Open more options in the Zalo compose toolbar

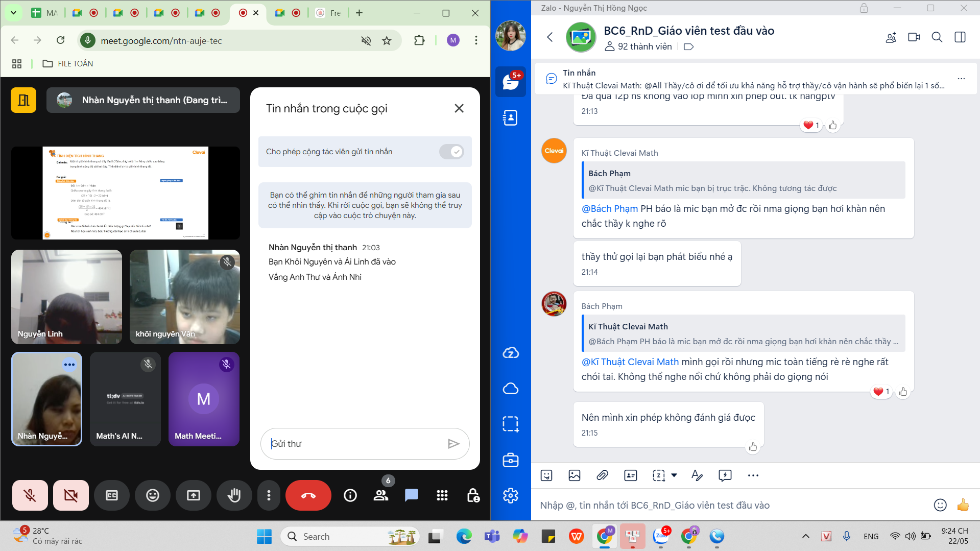[753, 475]
